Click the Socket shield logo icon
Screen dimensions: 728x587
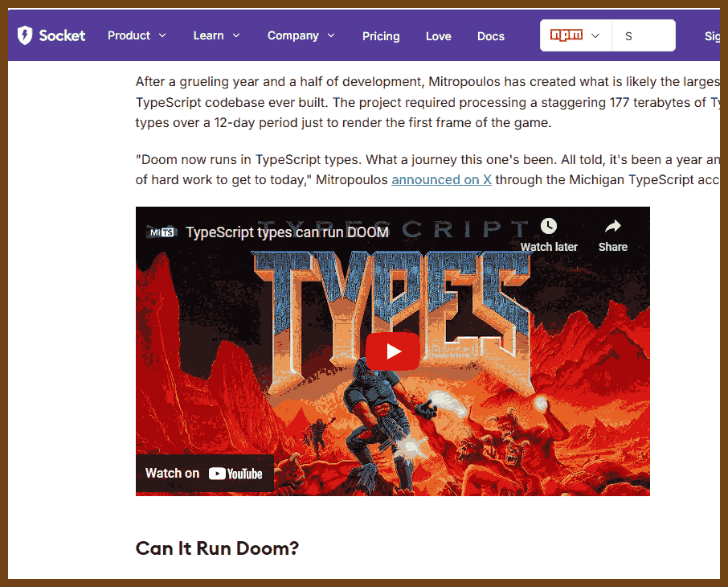tap(25, 35)
